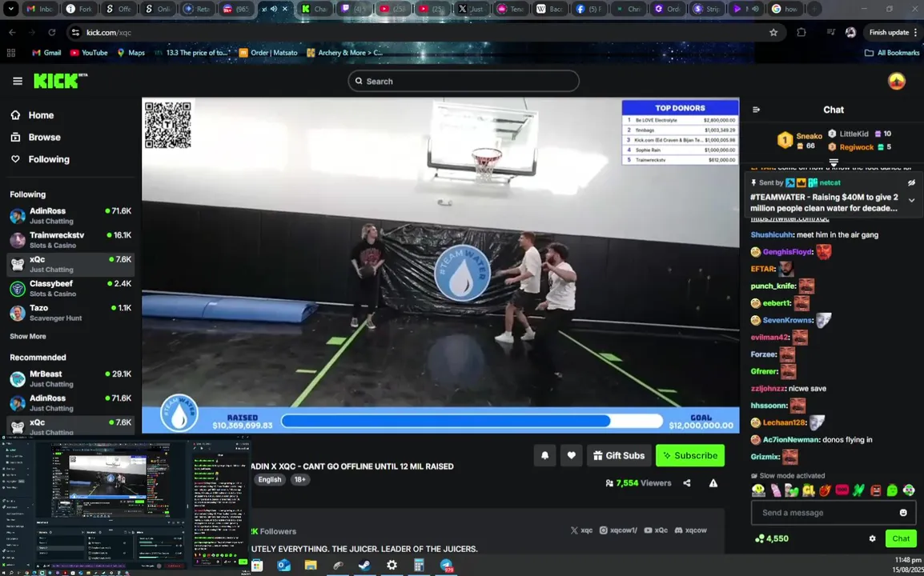Open the Kick hamburger sidebar menu
Viewport: 924px width, 576px height.
click(x=18, y=82)
